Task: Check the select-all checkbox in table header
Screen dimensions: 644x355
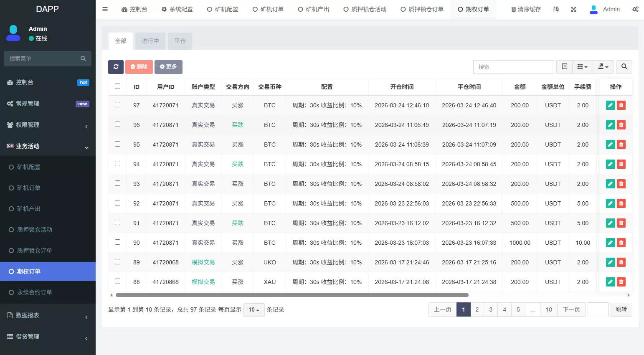Action: point(117,86)
